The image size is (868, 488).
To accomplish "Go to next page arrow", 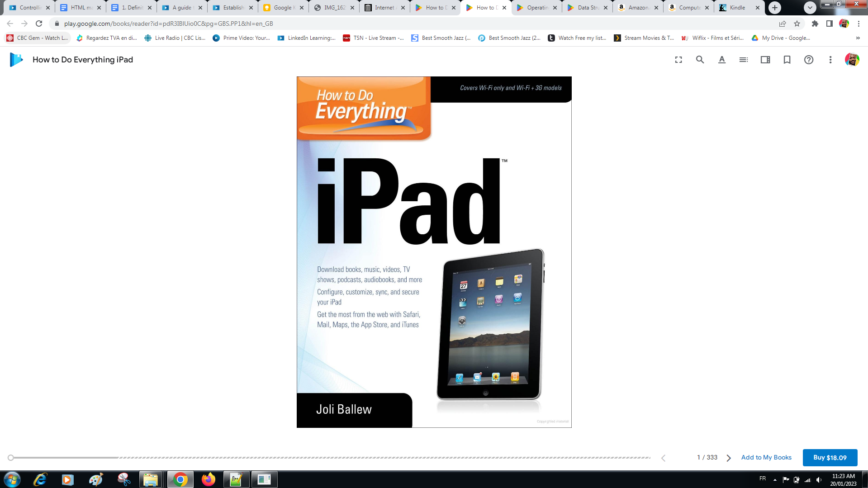I will tap(729, 458).
